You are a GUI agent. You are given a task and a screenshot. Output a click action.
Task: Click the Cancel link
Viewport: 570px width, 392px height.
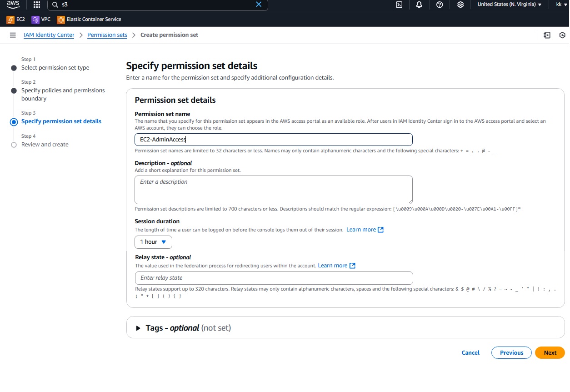470,353
